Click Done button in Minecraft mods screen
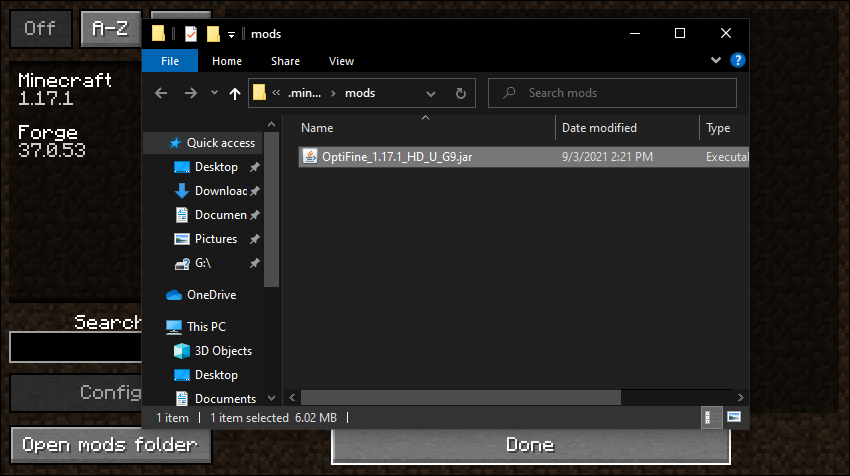This screenshot has height=476, width=850. pyautogui.click(x=530, y=446)
